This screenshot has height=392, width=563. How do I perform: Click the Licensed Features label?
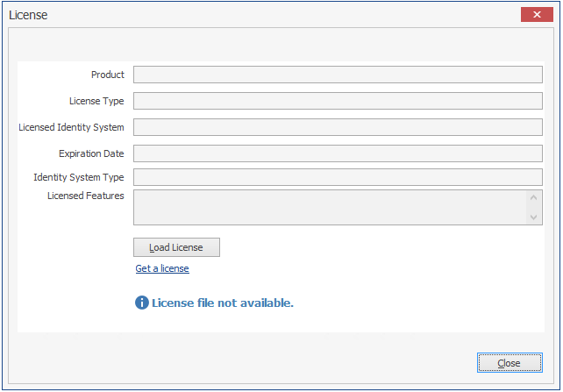[x=86, y=196]
